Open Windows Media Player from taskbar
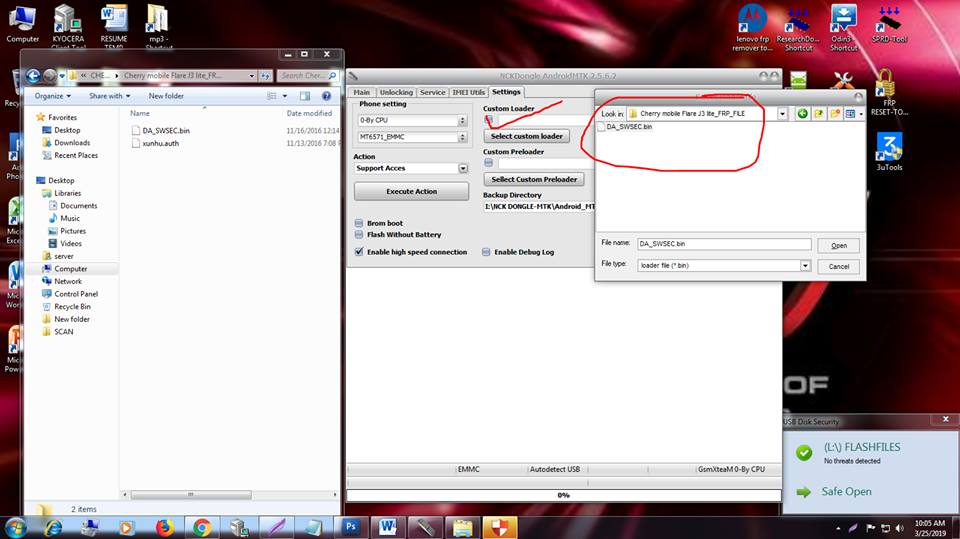Image resolution: width=960 pixels, height=539 pixels. (127, 527)
